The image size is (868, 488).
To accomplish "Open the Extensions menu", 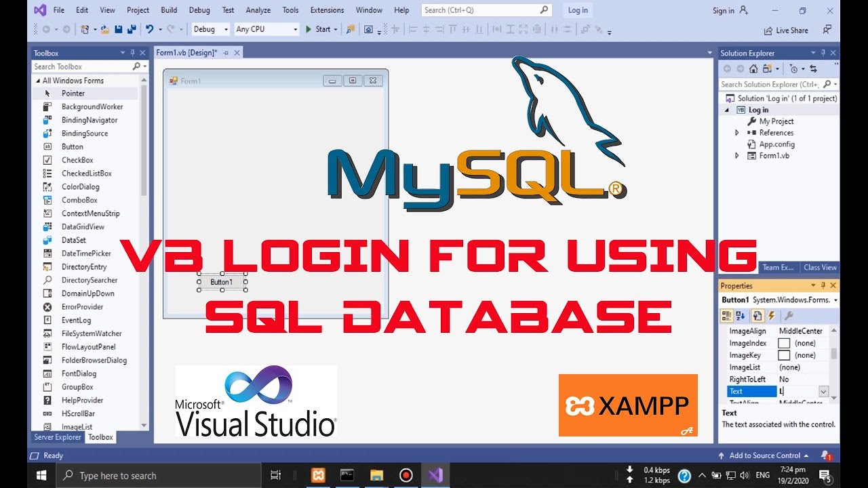I will click(327, 10).
